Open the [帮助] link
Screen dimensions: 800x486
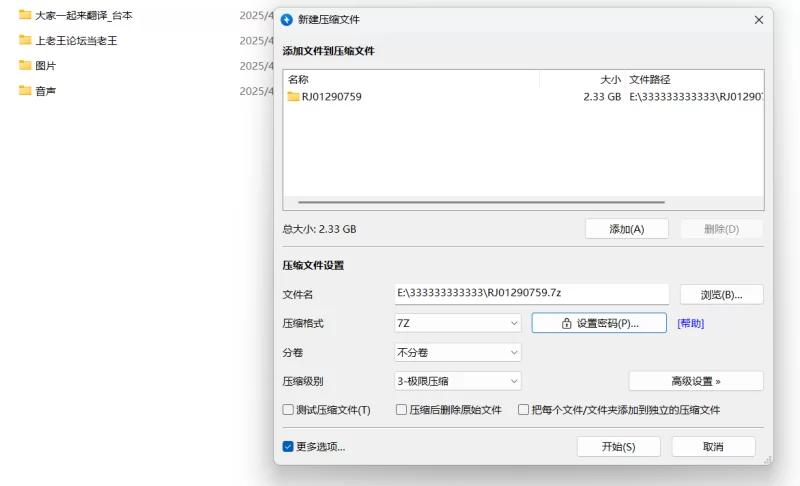690,324
